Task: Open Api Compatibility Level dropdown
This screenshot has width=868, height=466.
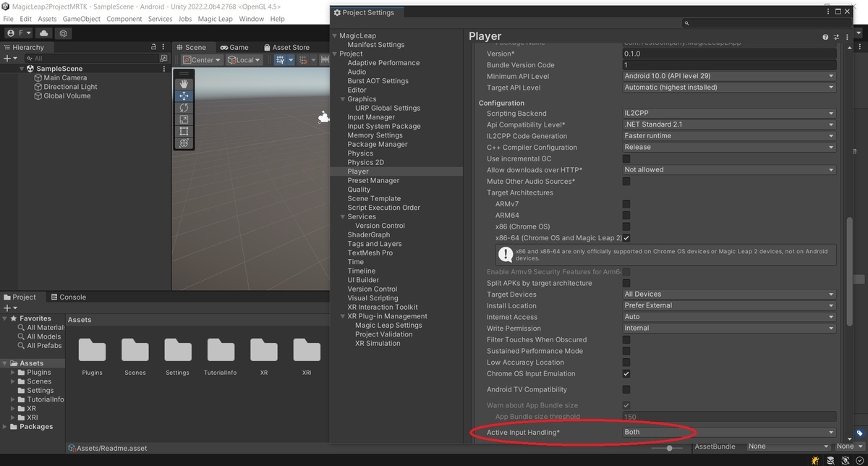Action: point(729,124)
